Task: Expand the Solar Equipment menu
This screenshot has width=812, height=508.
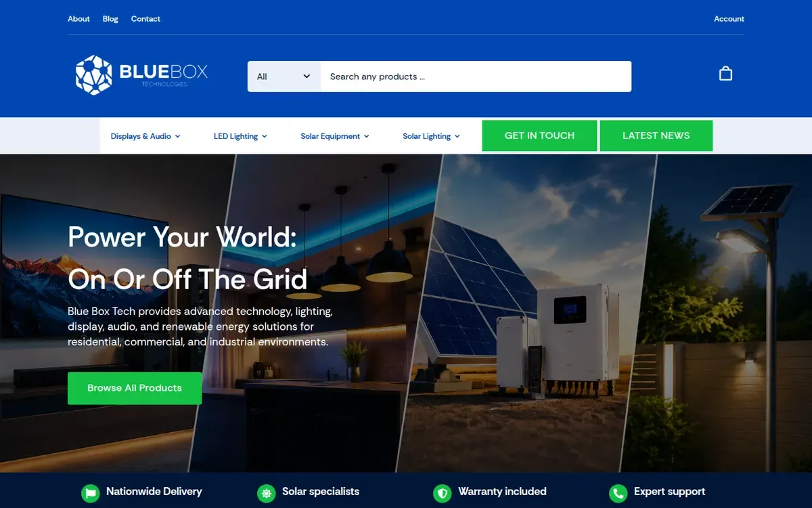Action: 335,136
